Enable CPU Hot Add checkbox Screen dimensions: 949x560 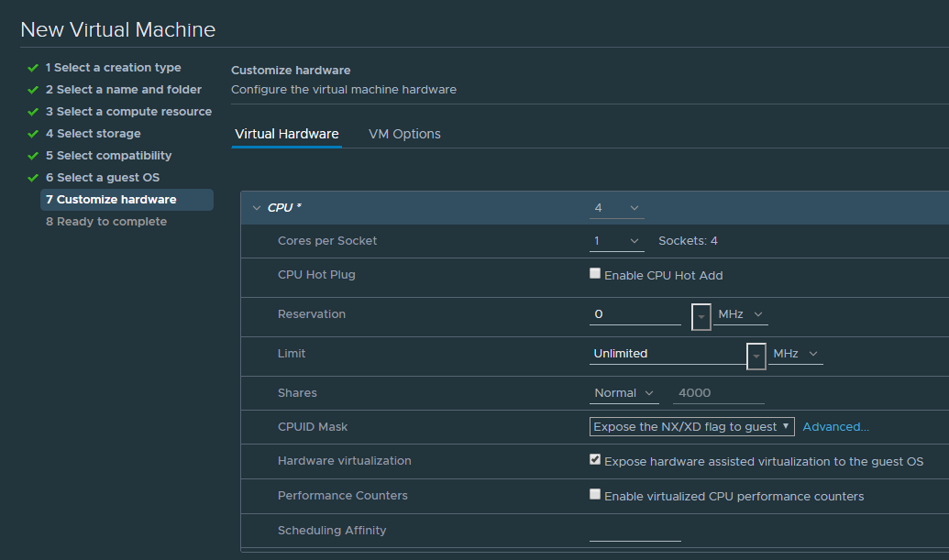[595, 274]
